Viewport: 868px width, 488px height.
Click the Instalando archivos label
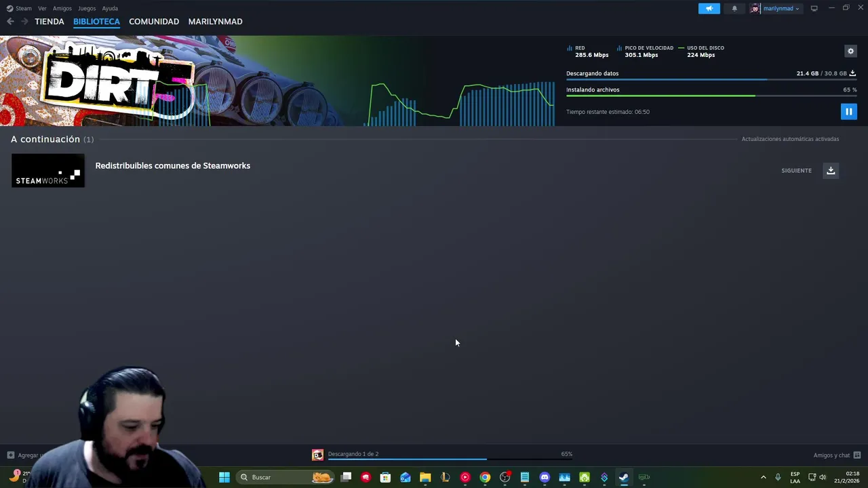[593, 89]
